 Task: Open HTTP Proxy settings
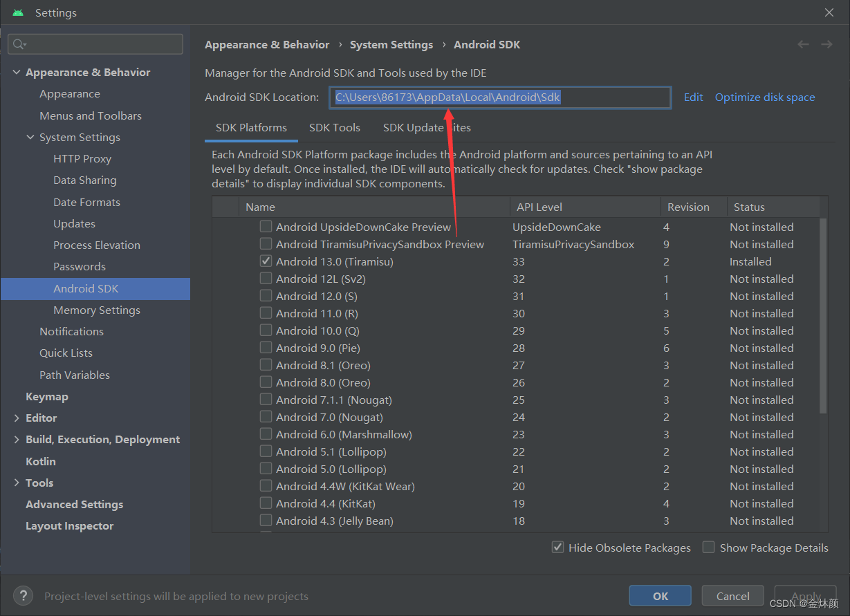click(82, 158)
